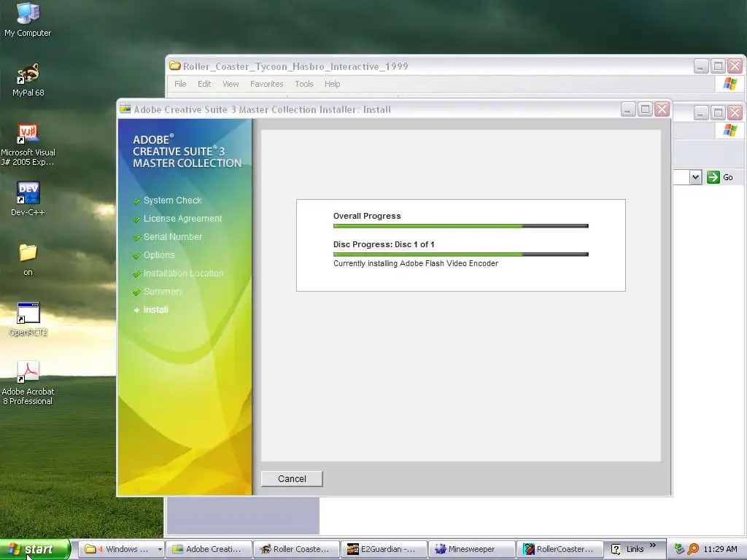Screen dimensions: 747x560
Task: Minimize the Adobe installer window
Action: (x=628, y=110)
